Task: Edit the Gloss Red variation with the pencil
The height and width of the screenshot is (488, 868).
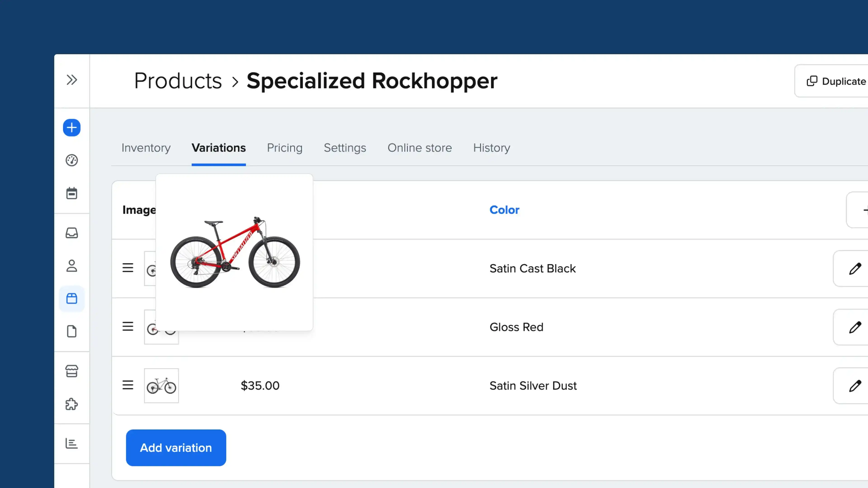Action: pos(856,327)
